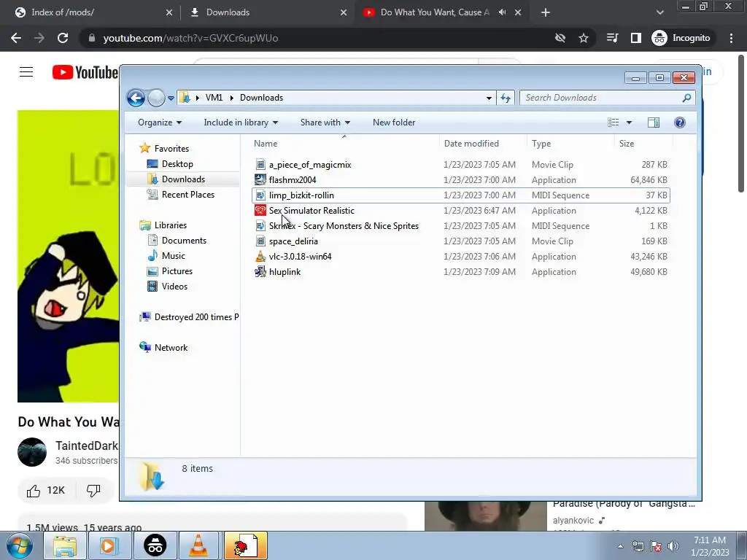Reload the YouTube page
The height and width of the screenshot is (560, 747).
[63, 38]
